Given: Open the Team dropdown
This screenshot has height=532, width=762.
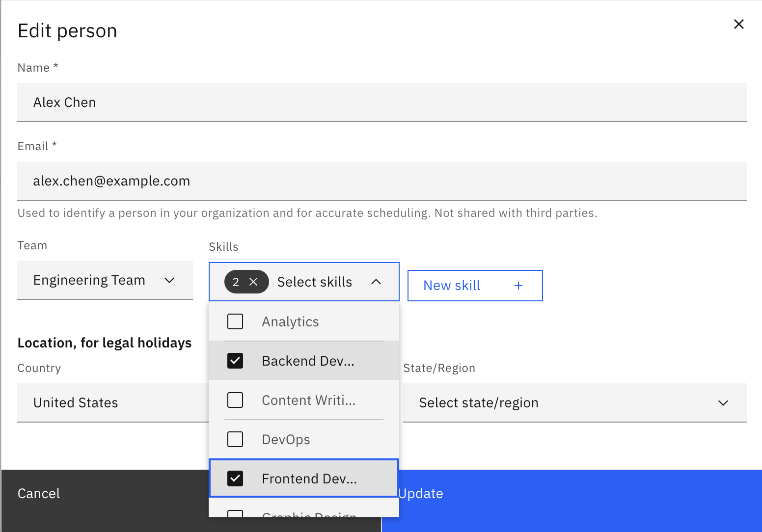Looking at the screenshot, I should click(x=105, y=280).
